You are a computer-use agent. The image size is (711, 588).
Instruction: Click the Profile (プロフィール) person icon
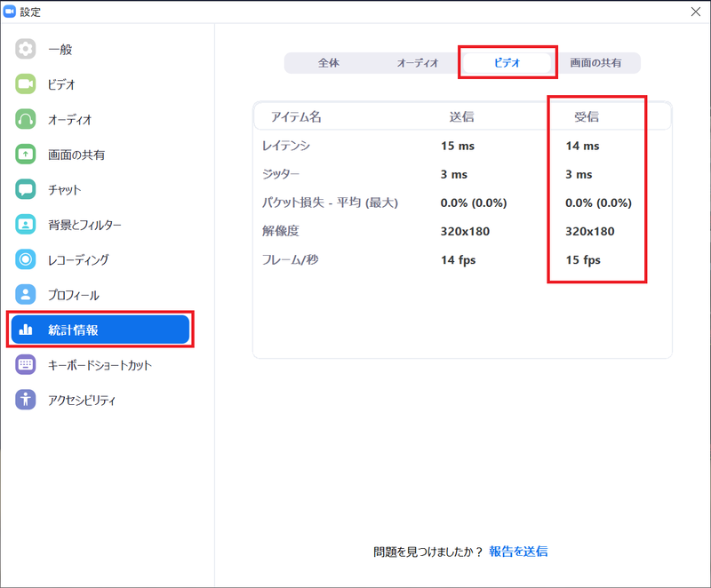tap(26, 295)
